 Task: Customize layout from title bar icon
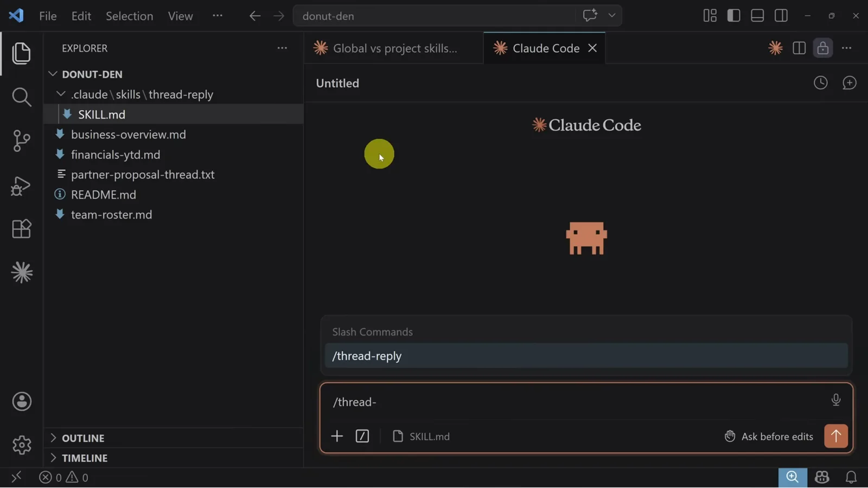click(710, 16)
